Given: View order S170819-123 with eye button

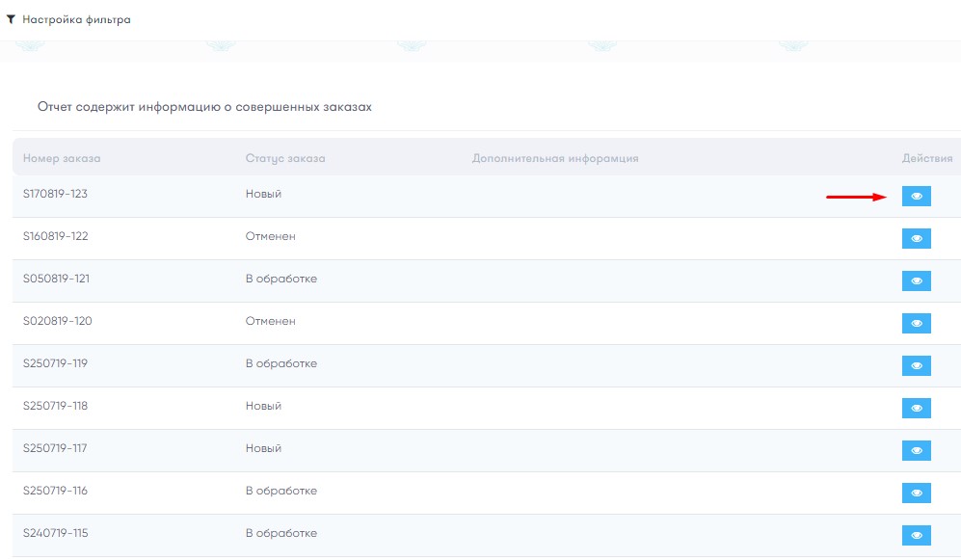Looking at the screenshot, I should pyautogui.click(x=917, y=196).
